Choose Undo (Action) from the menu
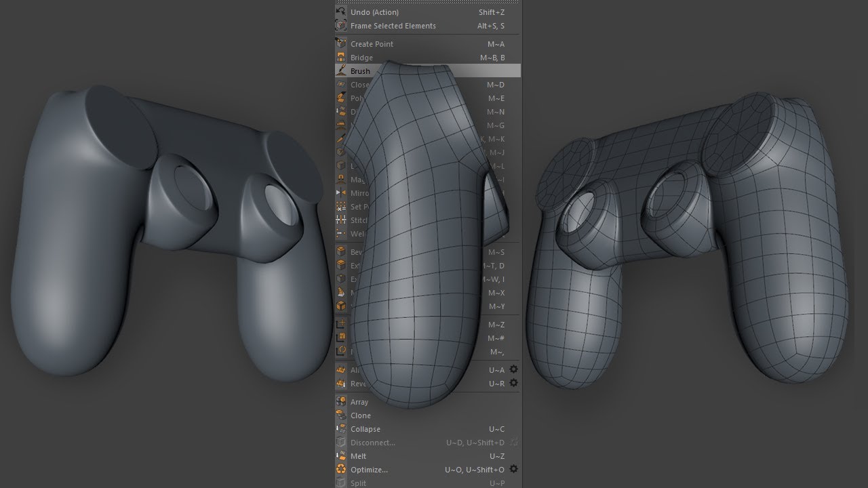868x488 pixels. 428,12
